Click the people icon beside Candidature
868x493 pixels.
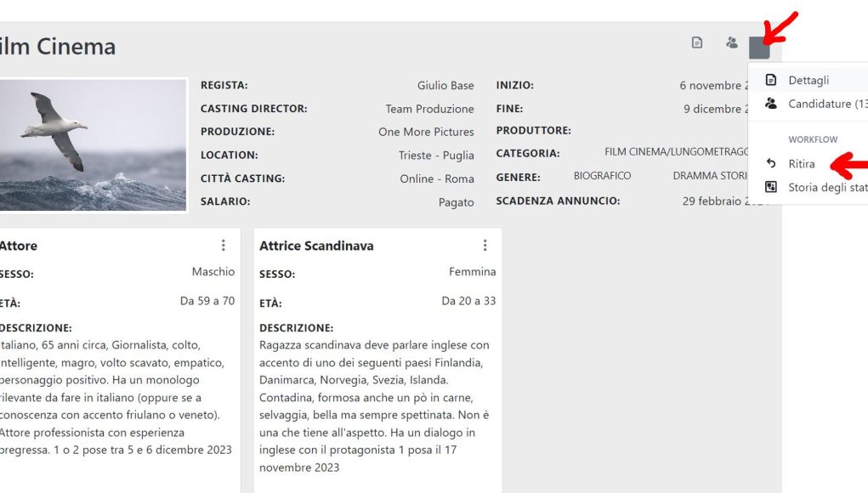[x=770, y=104]
